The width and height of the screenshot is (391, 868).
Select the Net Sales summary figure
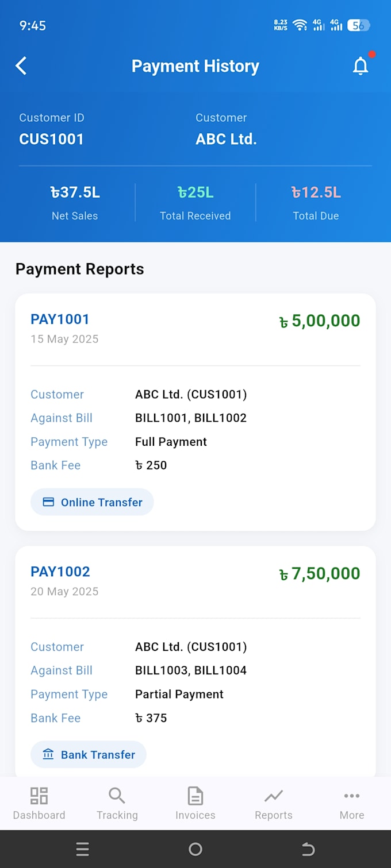(x=75, y=192)
